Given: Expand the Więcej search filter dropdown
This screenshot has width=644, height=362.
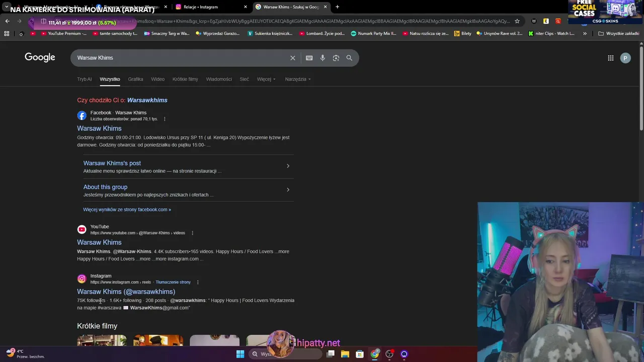Looking at the screenshot, I should tap(266, 79).
